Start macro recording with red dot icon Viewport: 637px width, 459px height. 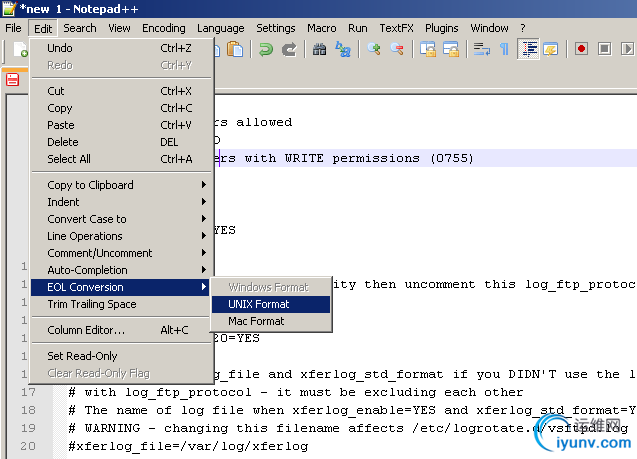click(581, 50)
